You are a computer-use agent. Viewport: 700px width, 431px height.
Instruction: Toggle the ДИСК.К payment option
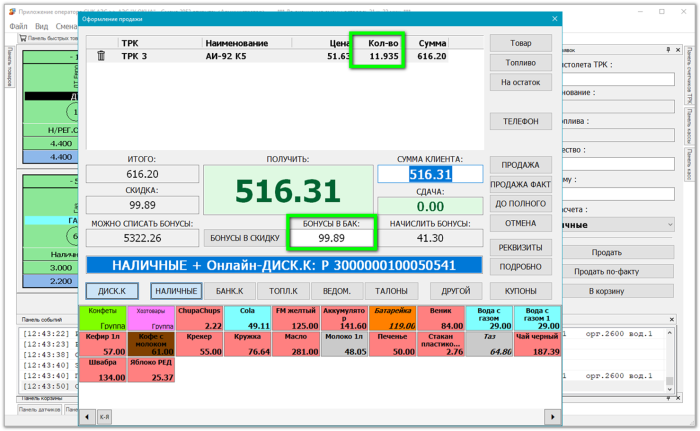tap(112, 291)
